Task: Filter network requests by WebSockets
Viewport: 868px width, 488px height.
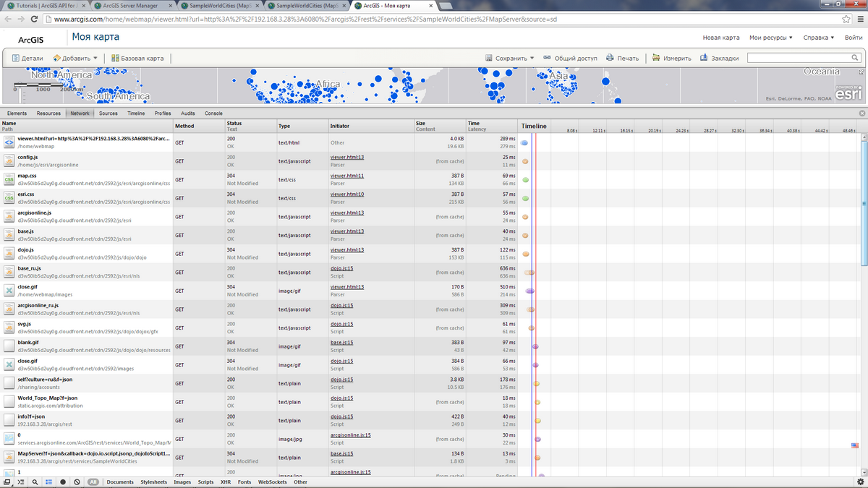Action: click(273, 481)
